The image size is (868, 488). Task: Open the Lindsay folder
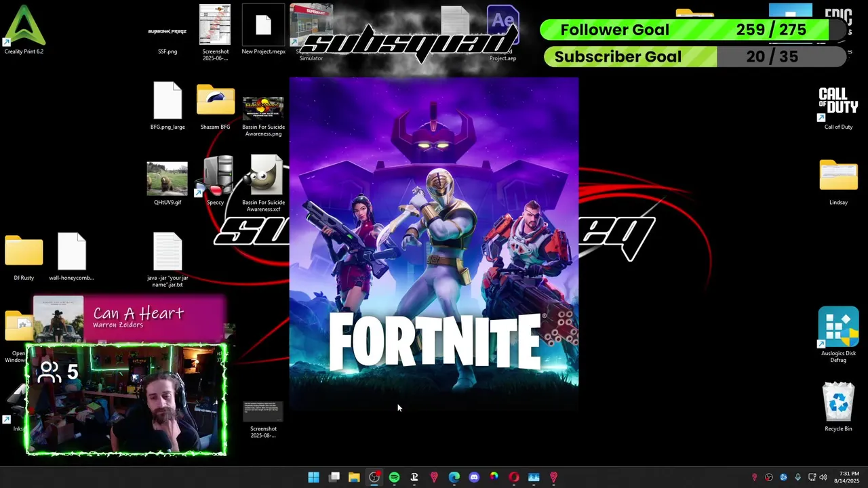pyautogui.click(x=838, y=182)
